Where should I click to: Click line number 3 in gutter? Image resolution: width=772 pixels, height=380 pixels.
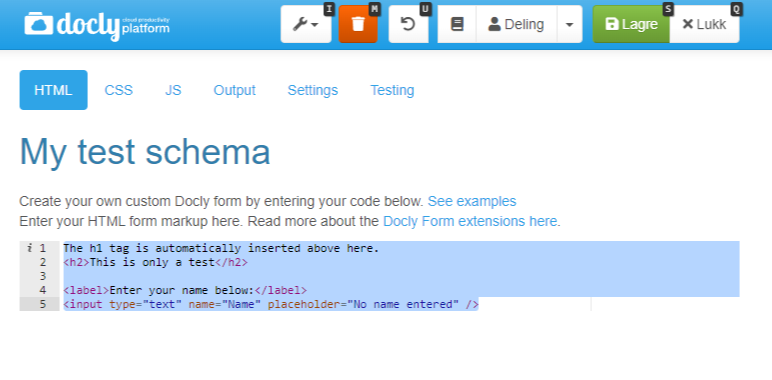click(42, 276)
